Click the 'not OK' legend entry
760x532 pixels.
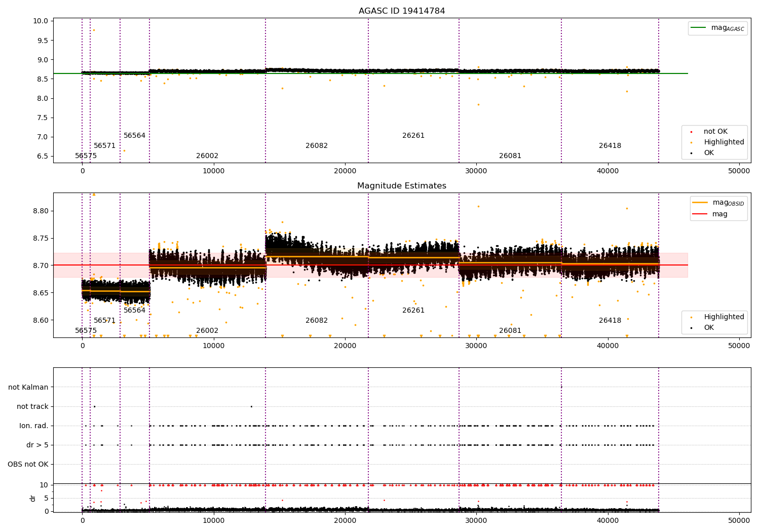pyautogui.click(x=715, y=132)
